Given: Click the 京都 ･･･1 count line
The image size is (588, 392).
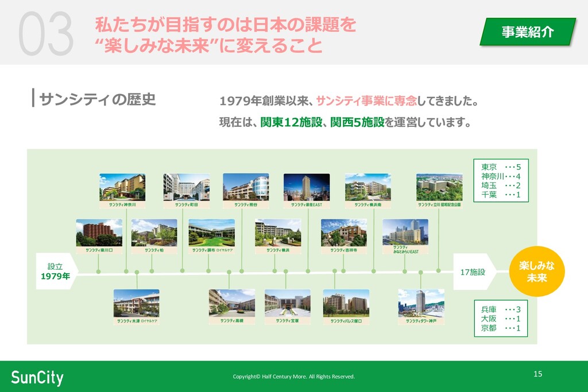Looking at the screenshot, I should coord(501,328).
